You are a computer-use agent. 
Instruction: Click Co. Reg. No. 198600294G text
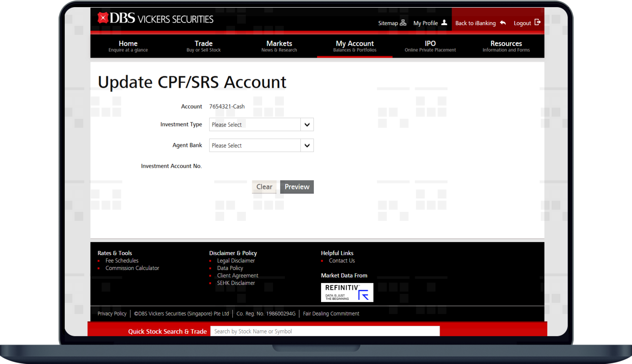[x=266, y=314]
